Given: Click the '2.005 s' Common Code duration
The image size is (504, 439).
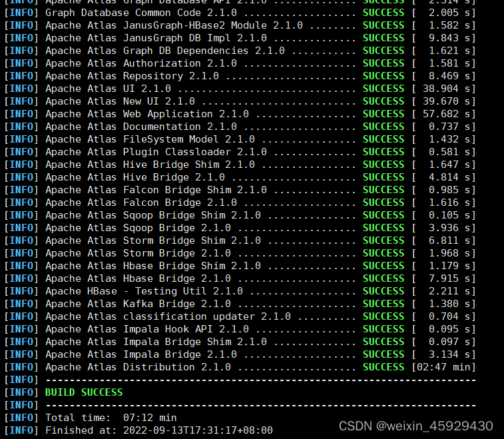Looking at the screenshot, I should tap(449, 13).
